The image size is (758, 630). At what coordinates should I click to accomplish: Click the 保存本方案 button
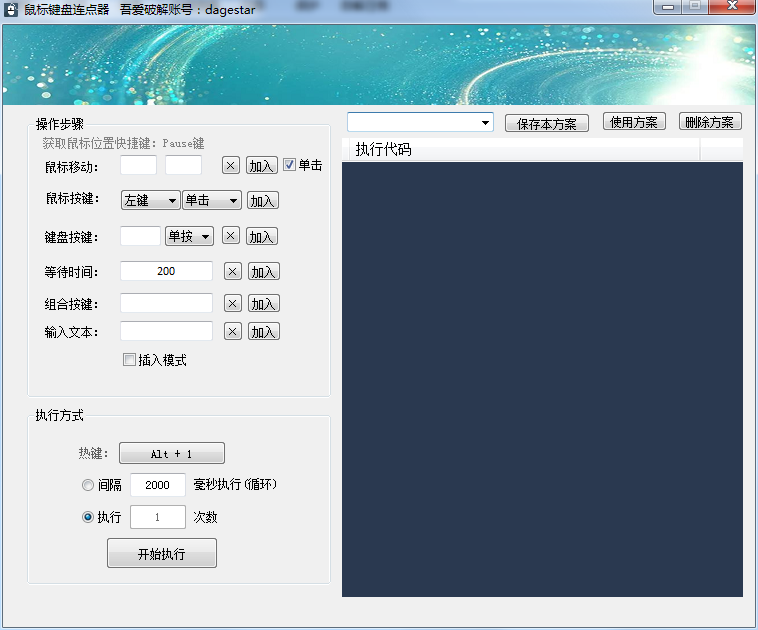[546, 124]
